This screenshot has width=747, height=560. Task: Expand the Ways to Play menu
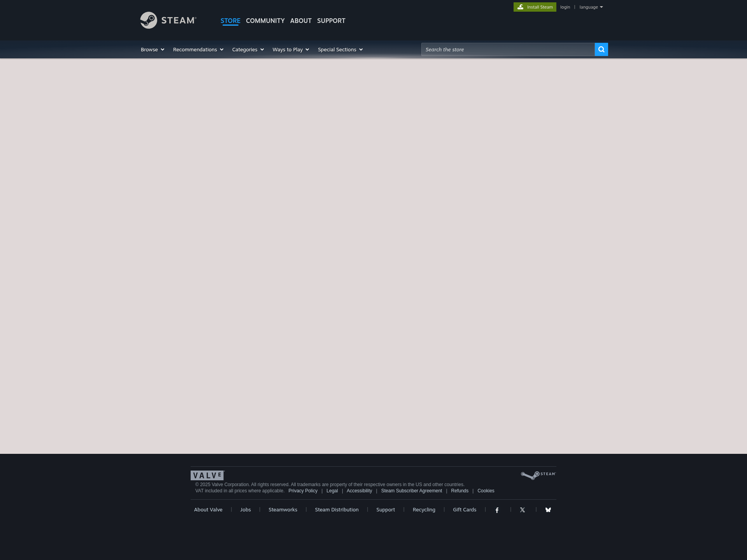(291, 49)
